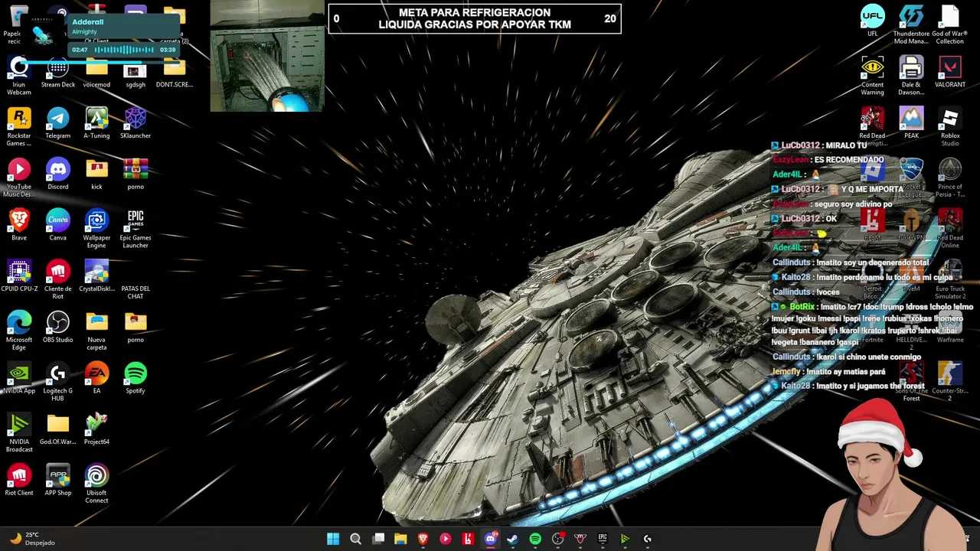Launch the PEAK game shortcut
Image resolution: width=980 pixels, height=551 pixels.
click(x=911, y=123)
